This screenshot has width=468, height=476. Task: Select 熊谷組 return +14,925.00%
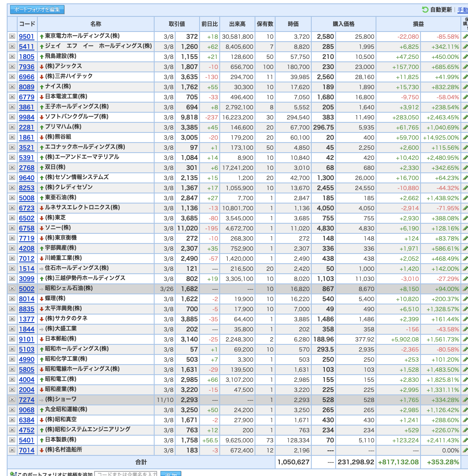tap(441, 138)
